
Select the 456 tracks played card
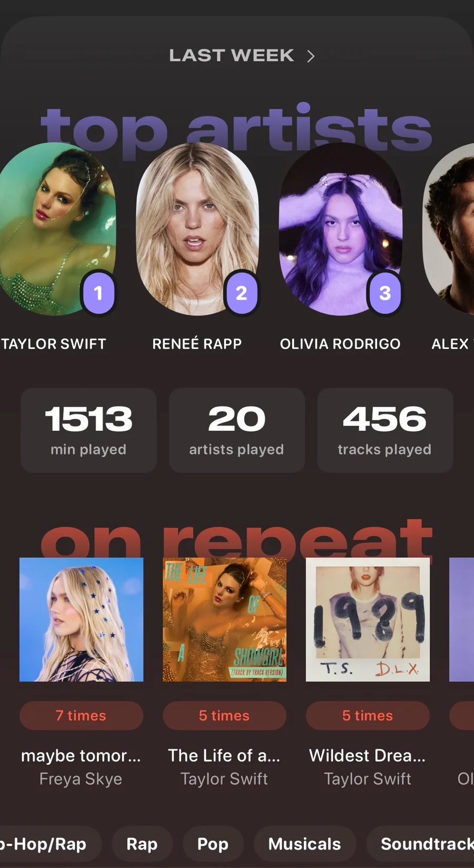click(385, 430)
